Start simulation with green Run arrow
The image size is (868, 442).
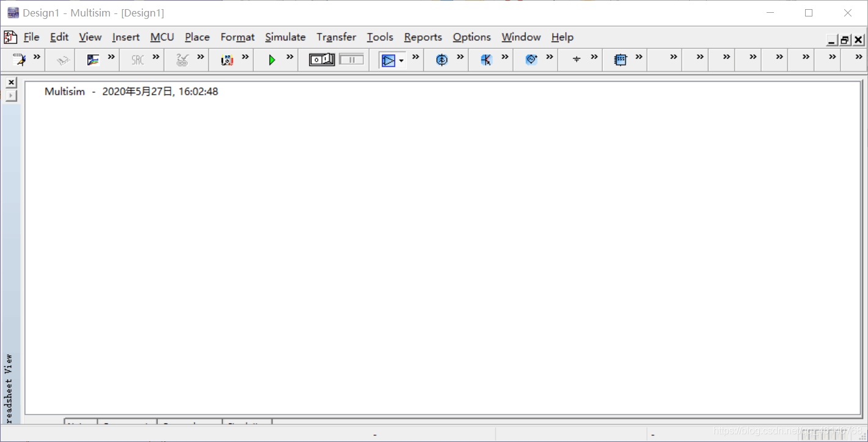point(272,60)
